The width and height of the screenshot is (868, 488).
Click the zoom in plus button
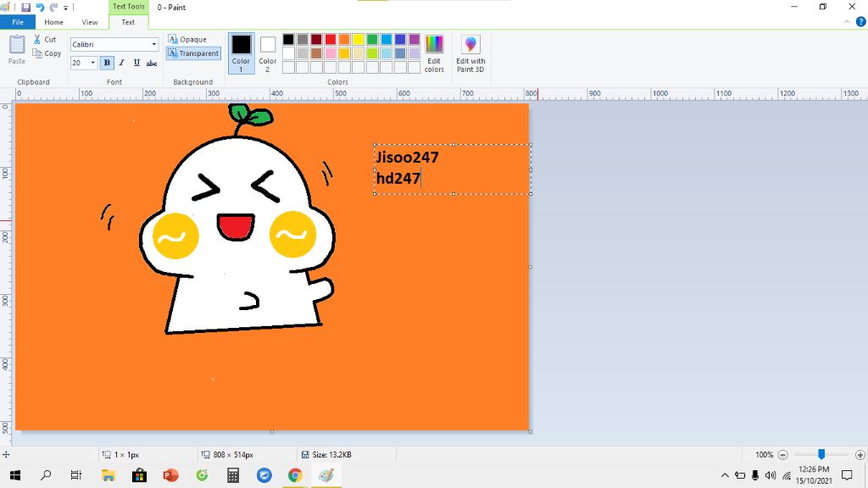pos(860,455)
